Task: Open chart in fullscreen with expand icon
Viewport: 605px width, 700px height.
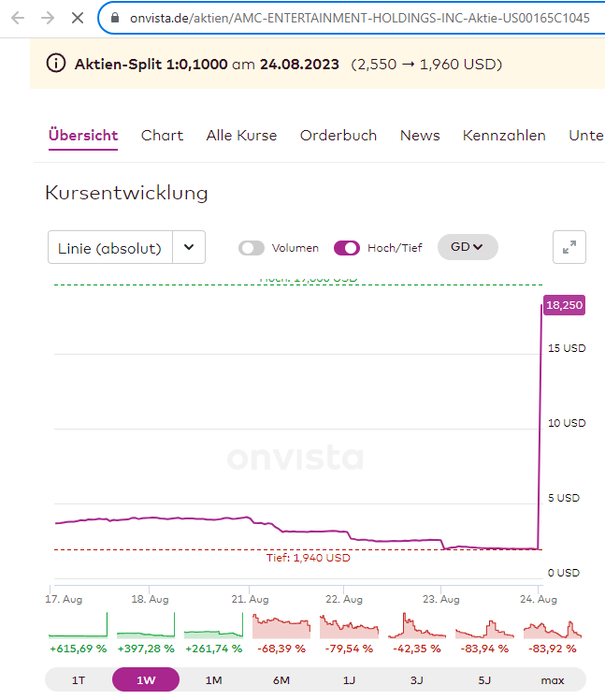Action: point(569,247)
